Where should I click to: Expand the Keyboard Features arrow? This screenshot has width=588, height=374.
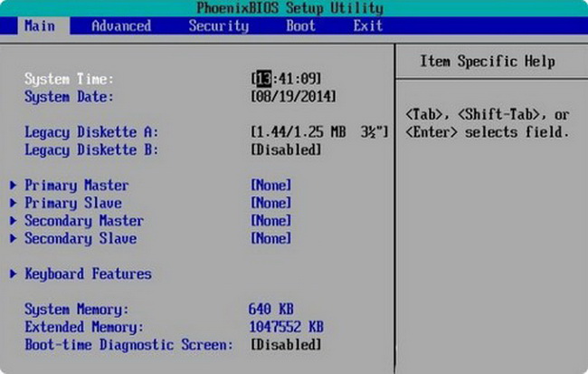pos(14,273)
